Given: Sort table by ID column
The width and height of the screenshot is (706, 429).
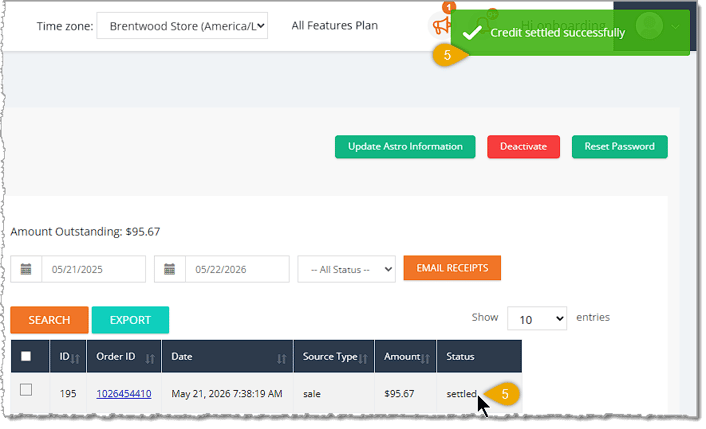Looking at the screenshot, I should tap(68, 357).
